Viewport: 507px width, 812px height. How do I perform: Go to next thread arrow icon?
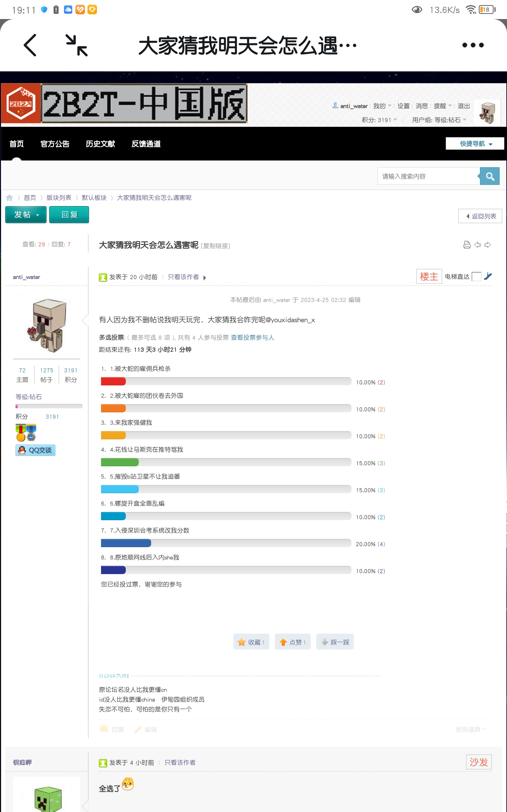pyautogui.click(x=488, y=245)
